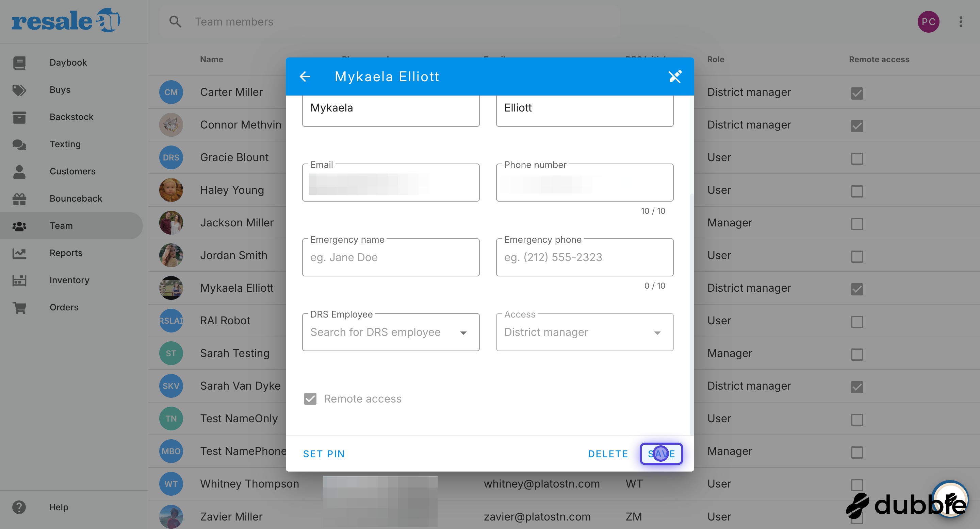Click Test NameOnly's TN avatar
The height and width of the screenshot is (529, 980).
coord(171,419)
